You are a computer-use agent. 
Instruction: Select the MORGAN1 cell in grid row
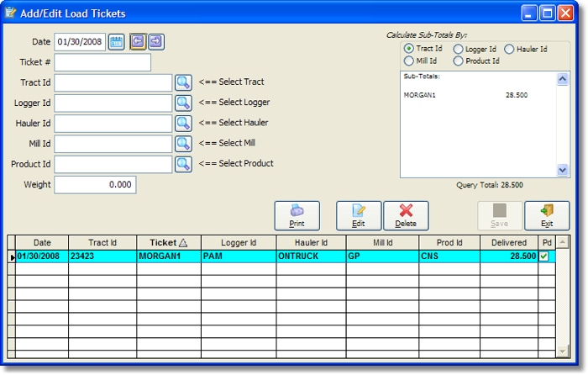[x=169, y=256]
